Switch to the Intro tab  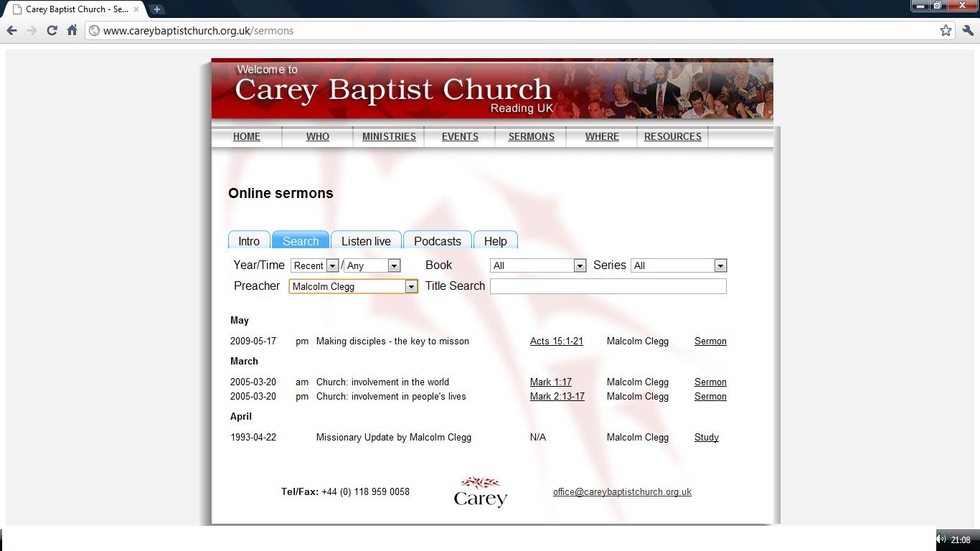click(x=249, y=240)
